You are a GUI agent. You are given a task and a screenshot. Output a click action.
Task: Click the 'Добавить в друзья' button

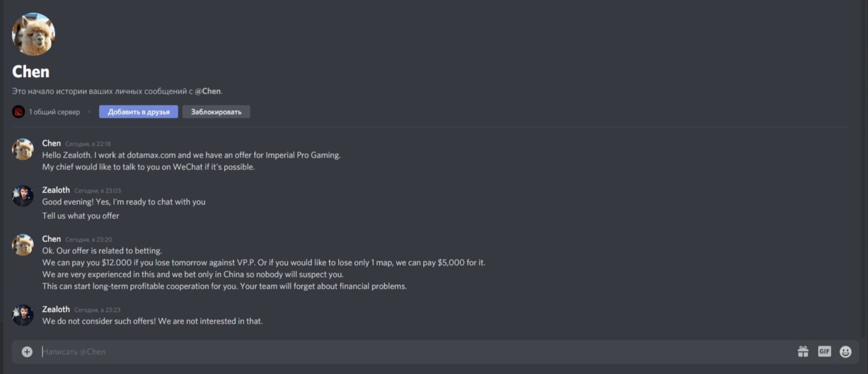point(139,112)
